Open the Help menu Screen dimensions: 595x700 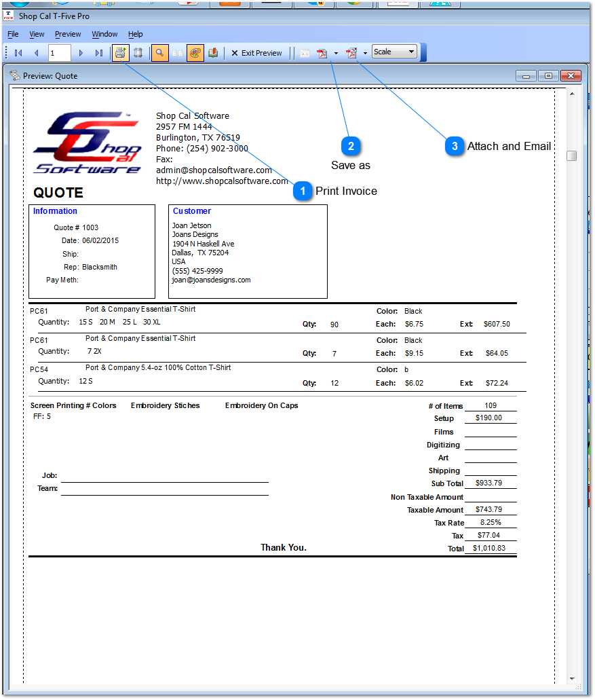point(135,34)
